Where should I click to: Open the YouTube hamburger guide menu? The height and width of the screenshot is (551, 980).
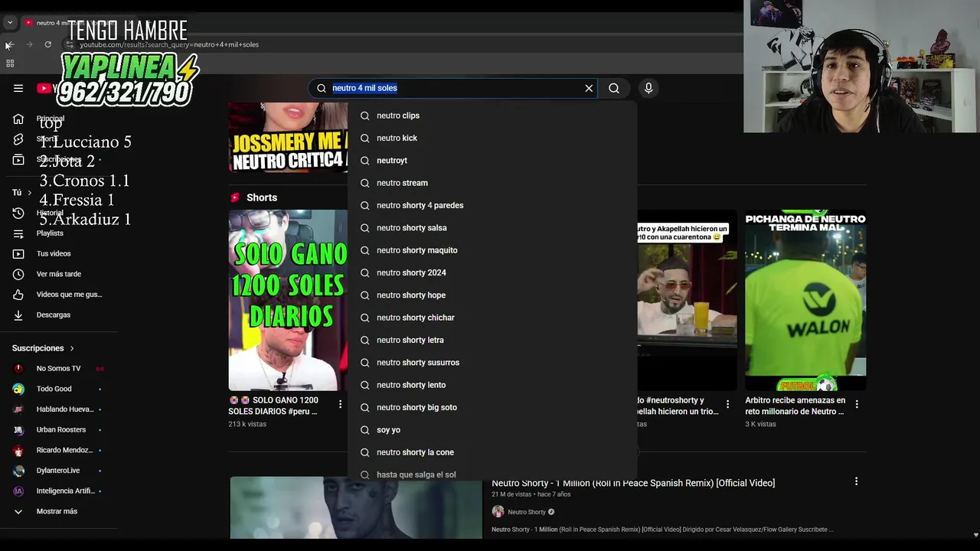pos(18,88)
